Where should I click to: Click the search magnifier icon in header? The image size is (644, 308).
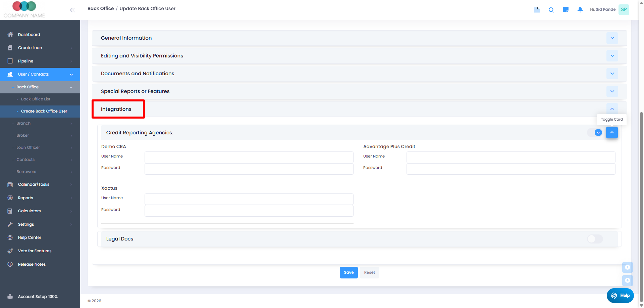tap(551, 10)
